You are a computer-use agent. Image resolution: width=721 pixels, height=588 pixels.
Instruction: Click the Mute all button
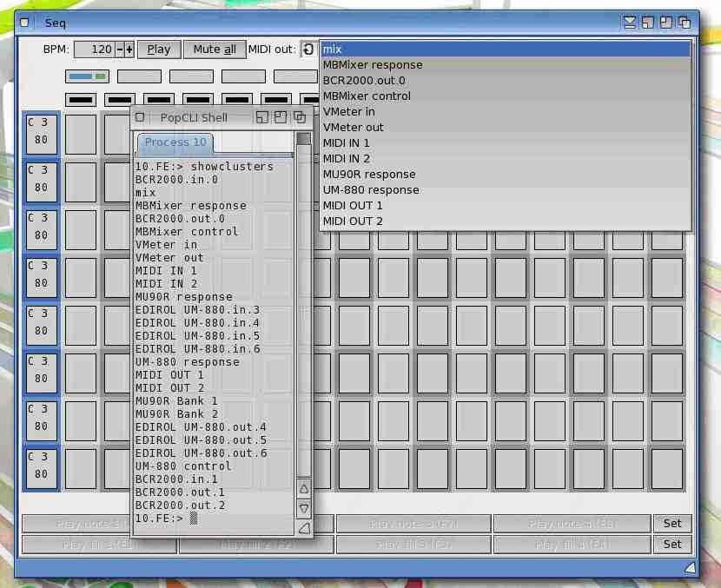pos(215,50)
